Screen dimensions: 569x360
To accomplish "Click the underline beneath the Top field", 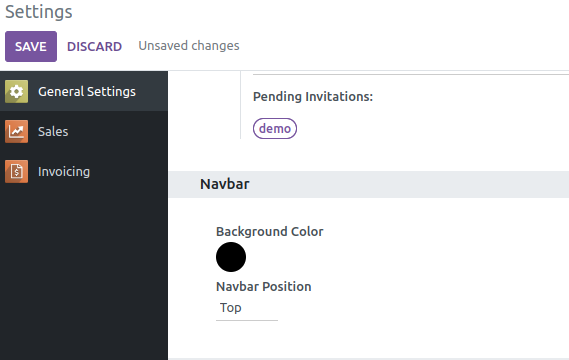I will (x=247, y=320).
